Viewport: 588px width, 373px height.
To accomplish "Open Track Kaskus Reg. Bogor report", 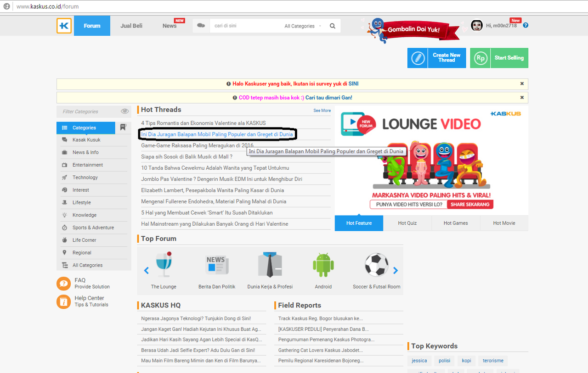I will (320, 318).
